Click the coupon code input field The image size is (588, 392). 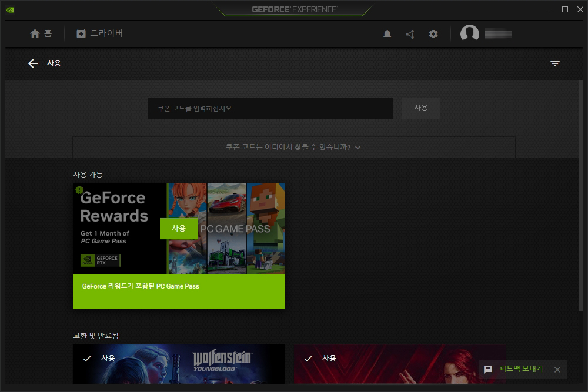(270, 108)
